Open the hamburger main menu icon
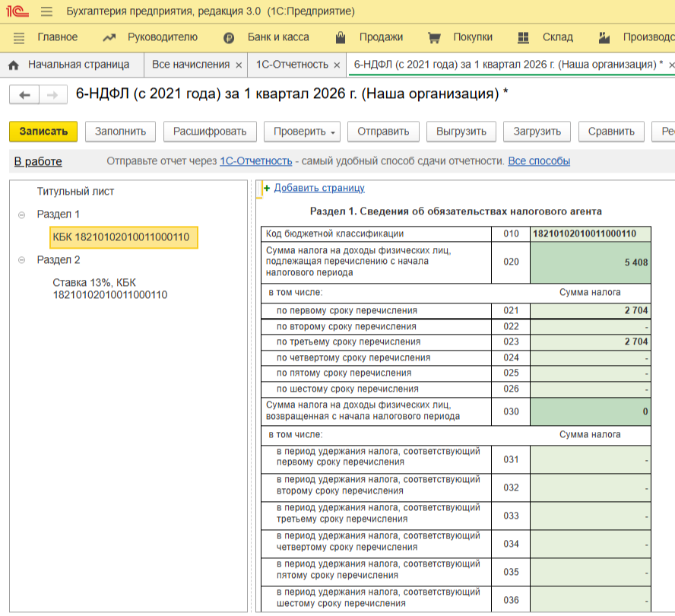 click(46, 12)
